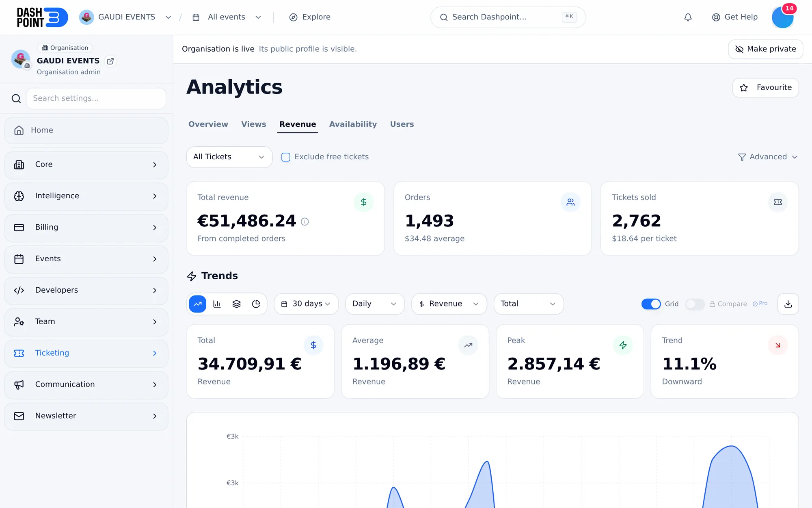This screenshot has width=812, height=508.
Task: Switch to bar chart view icon
Action: 217,304
